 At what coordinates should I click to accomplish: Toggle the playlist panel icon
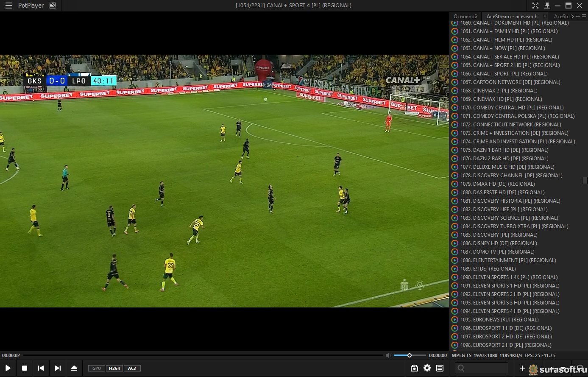(440, 368)
